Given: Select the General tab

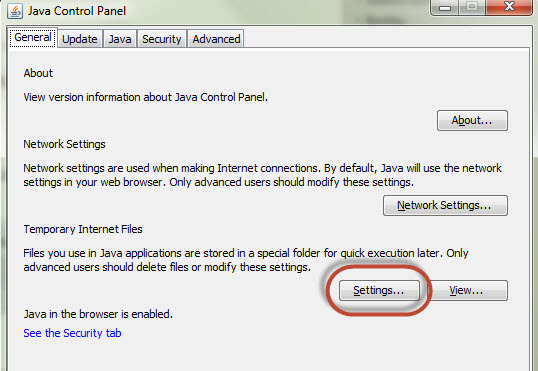Looking at the screenshot, I should point(33,37).
